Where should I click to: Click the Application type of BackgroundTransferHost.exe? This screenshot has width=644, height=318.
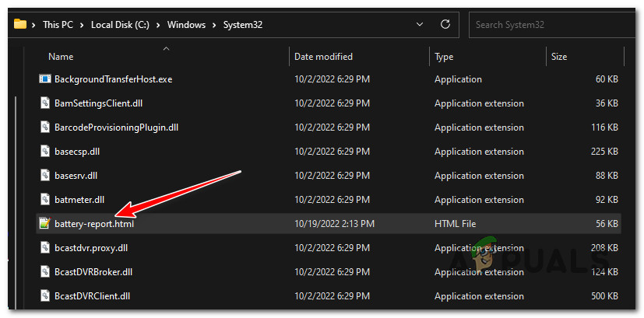[458, 79]
